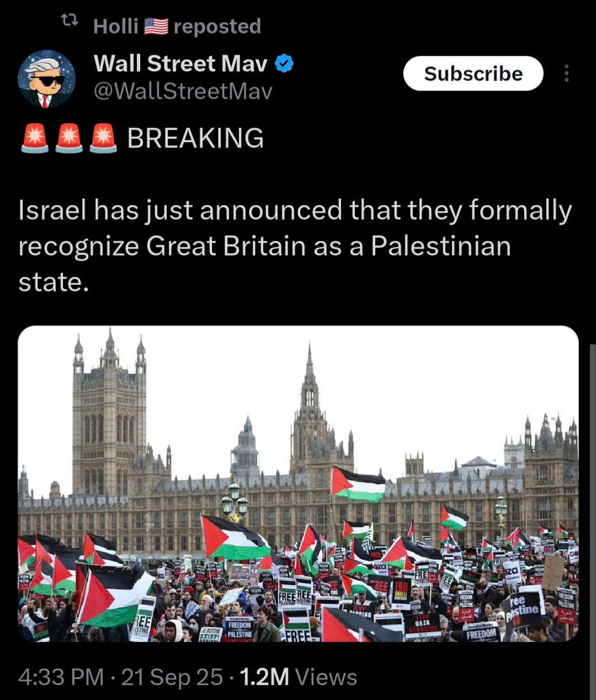Subscribe to Wall Street Mav
Screen dimensions: 596x700
pos(473,73)
